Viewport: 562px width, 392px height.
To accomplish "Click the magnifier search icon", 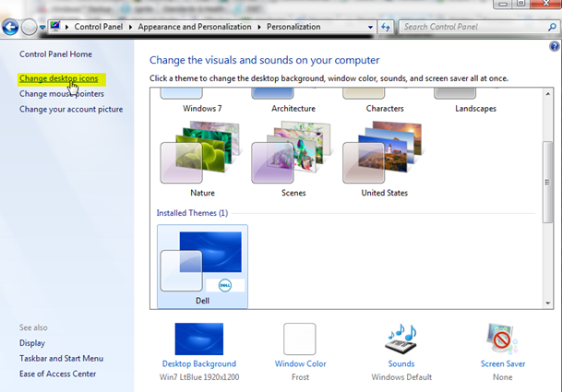I will [553, 27].
